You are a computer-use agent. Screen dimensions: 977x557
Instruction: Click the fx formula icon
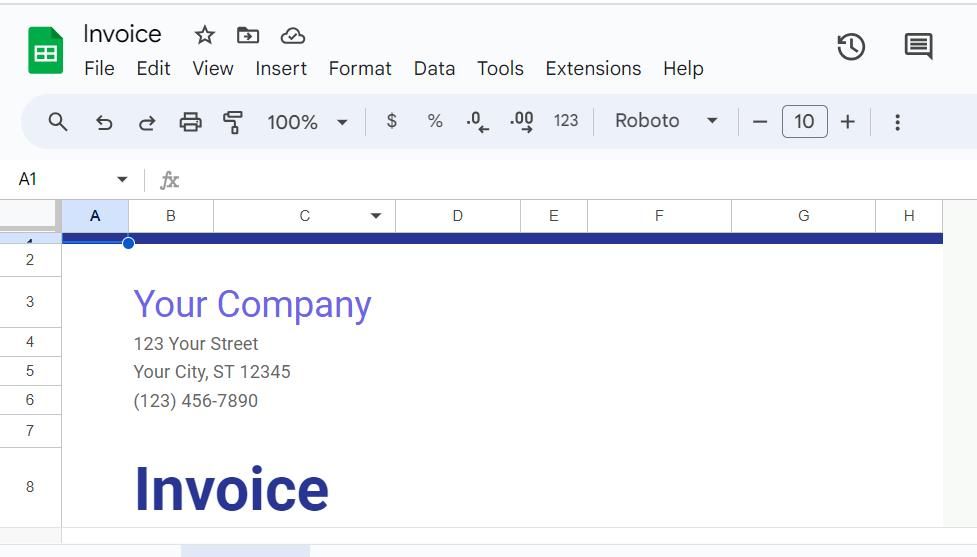click(x=169, y=180)
